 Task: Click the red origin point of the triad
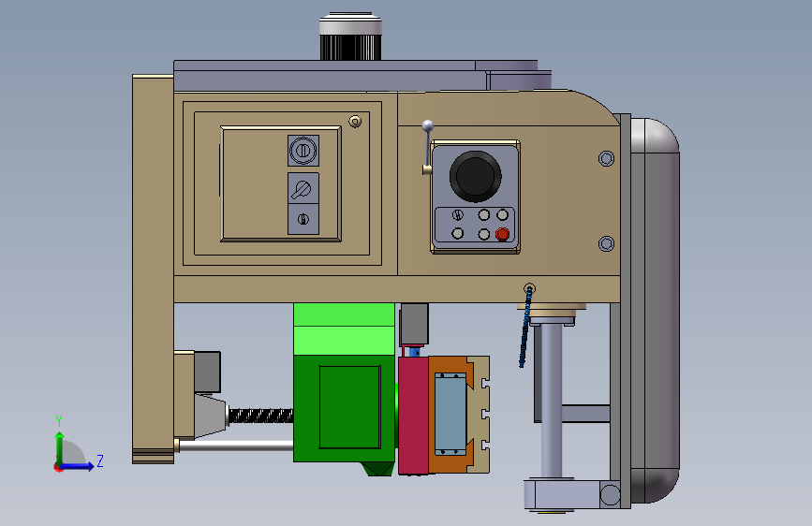(58, 467)
